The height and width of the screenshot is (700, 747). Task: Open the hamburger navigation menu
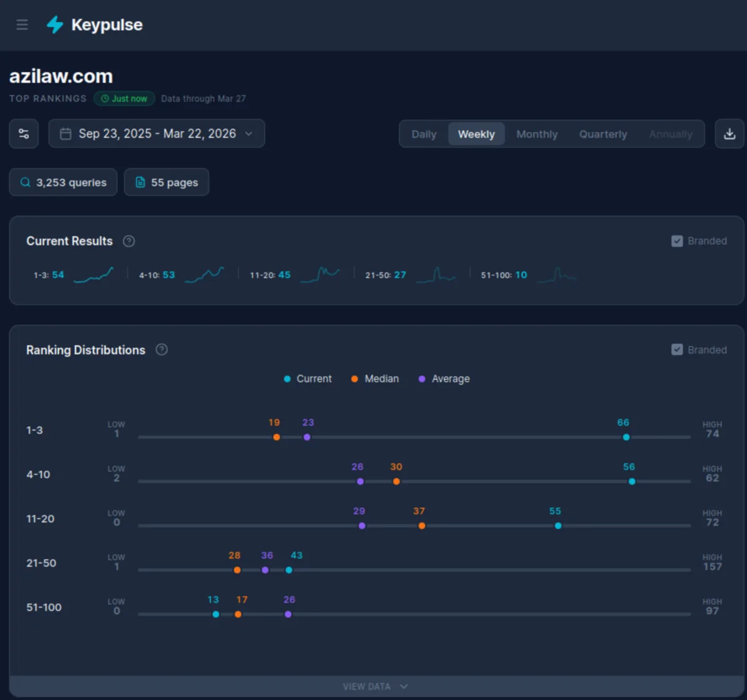coord(22,25)
